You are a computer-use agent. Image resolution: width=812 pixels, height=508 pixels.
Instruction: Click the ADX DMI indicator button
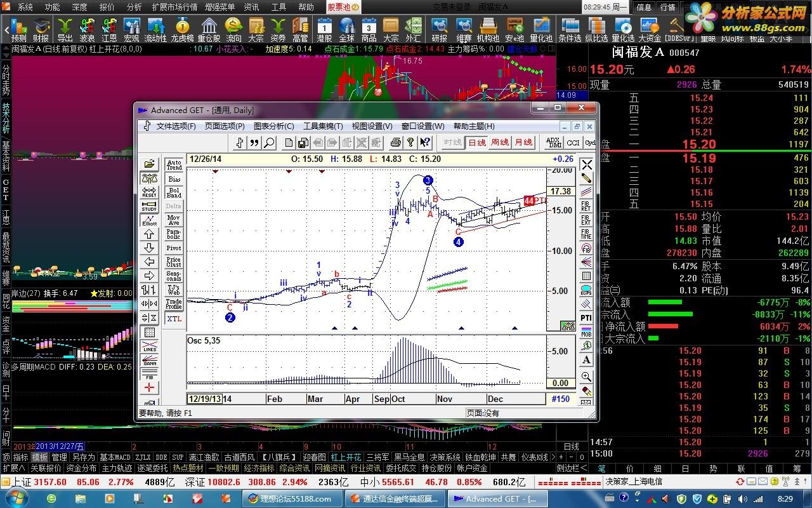coord(554,143)
